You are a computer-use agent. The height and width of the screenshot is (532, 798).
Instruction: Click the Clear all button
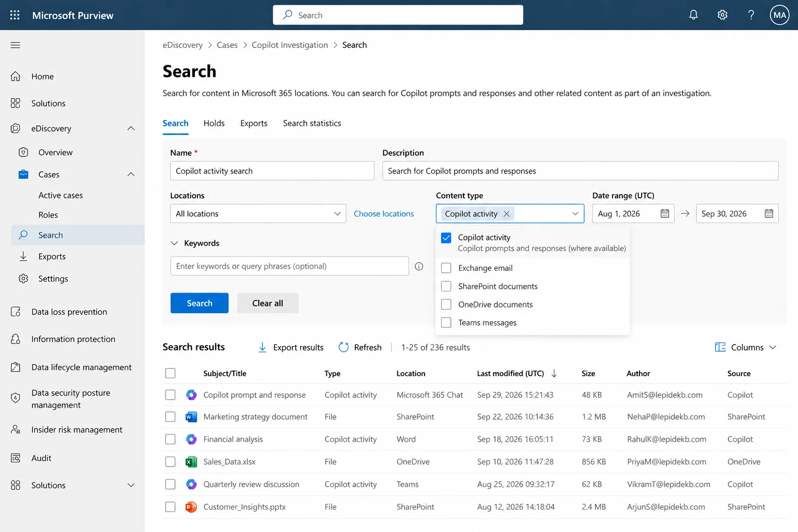[268, 303]
